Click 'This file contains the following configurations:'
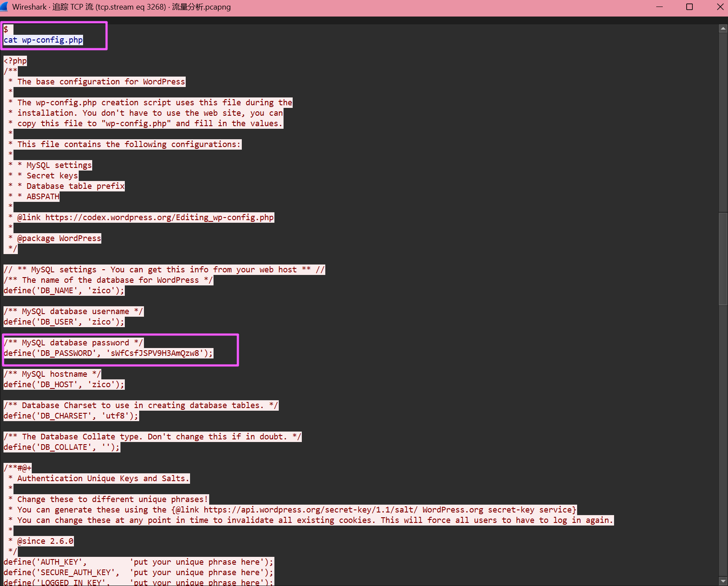 point(129,144)
